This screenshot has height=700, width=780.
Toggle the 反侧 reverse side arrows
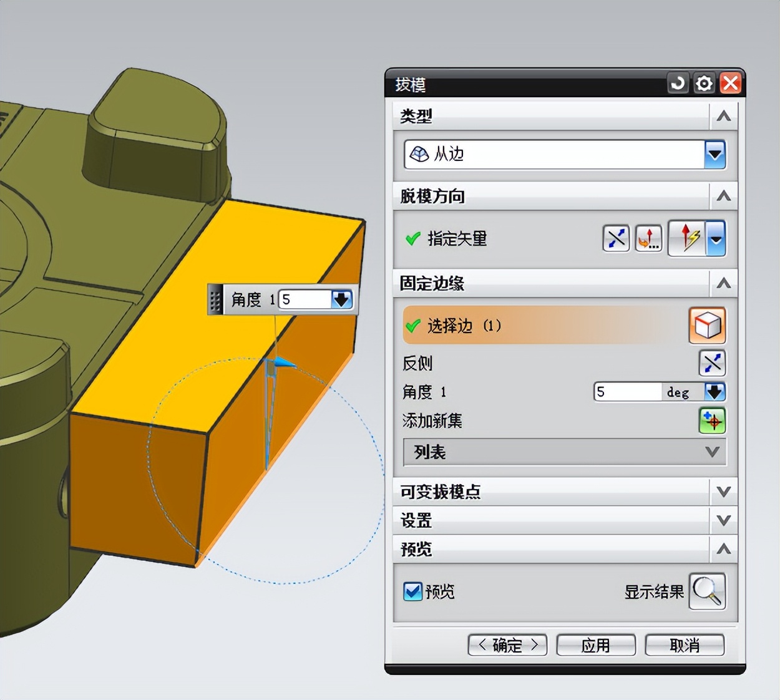pyautogui.click(x=712, y=362)
